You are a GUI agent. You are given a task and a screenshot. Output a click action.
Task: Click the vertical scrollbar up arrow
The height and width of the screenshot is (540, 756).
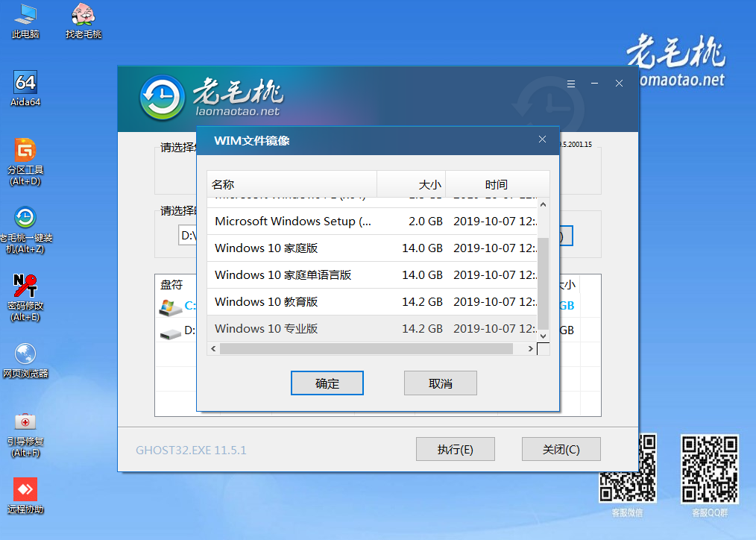[x=543, y=204]
